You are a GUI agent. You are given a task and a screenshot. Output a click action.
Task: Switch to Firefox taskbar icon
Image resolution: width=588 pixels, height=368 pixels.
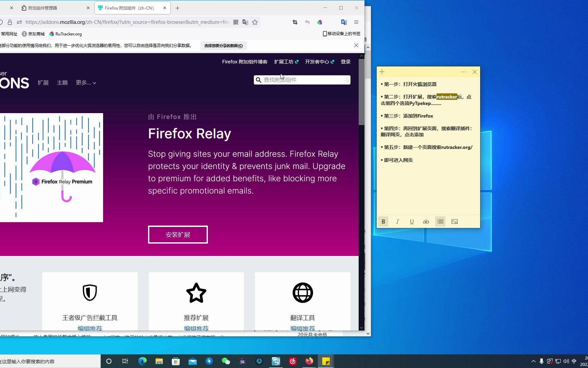point(309,361)
